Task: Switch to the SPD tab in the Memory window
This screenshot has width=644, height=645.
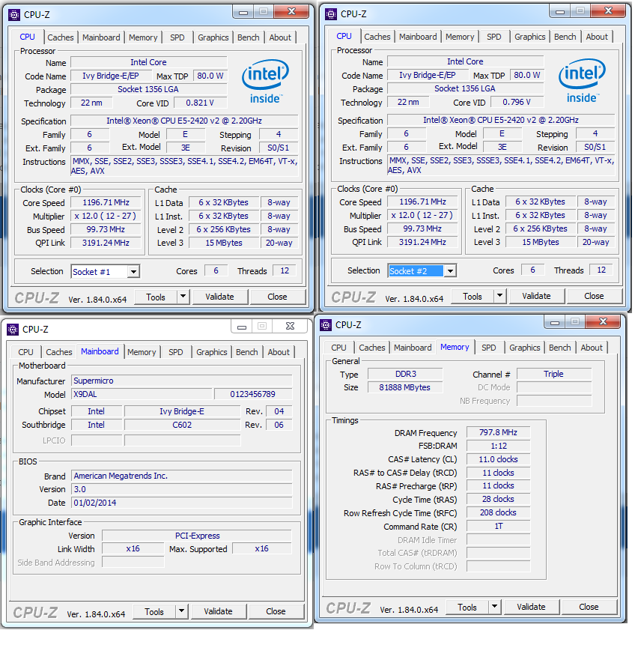Action: click(489, 348)
